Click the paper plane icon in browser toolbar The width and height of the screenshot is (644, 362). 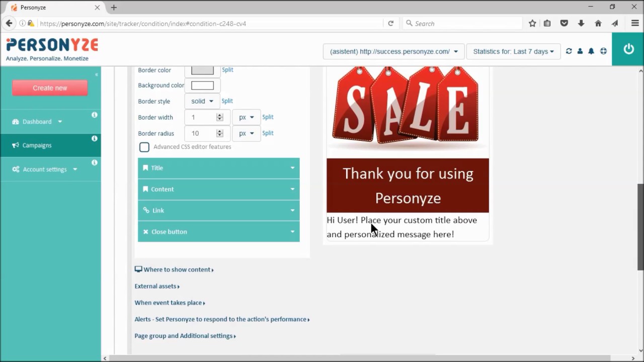click(x=614, y=23)
